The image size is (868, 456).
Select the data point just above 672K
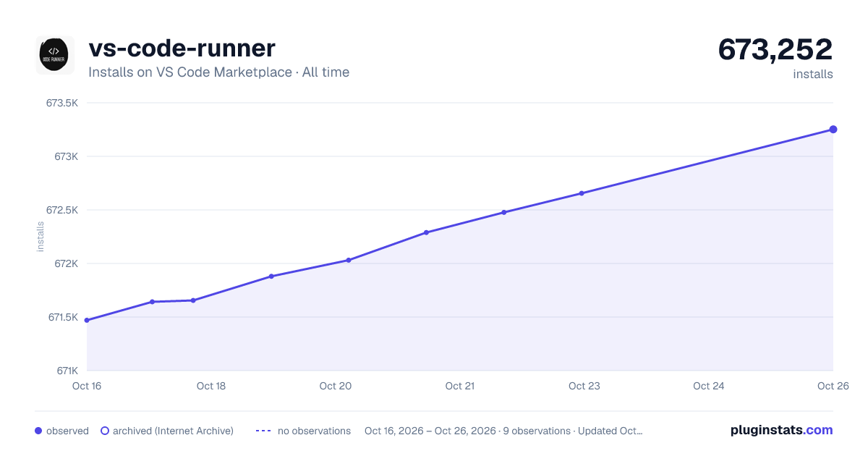coord(349,260)
